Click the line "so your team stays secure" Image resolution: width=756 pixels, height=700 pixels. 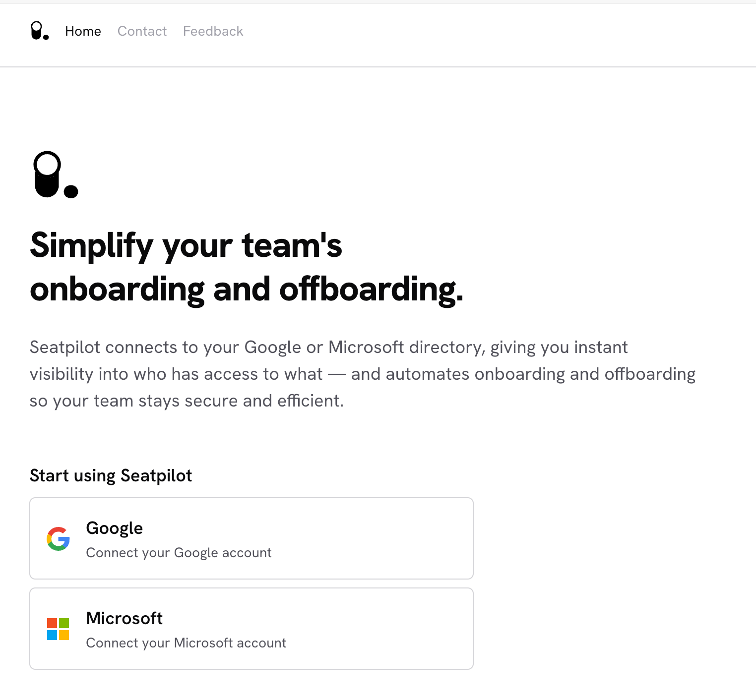click(x=187, y=401)
